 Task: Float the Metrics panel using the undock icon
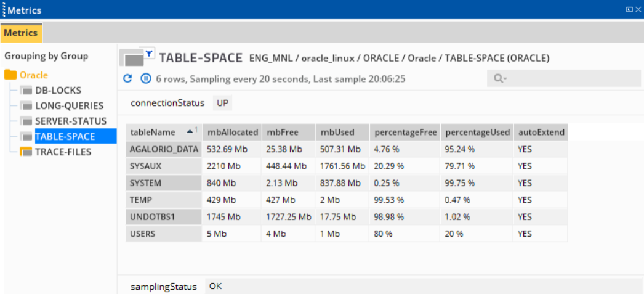point(629,10)
